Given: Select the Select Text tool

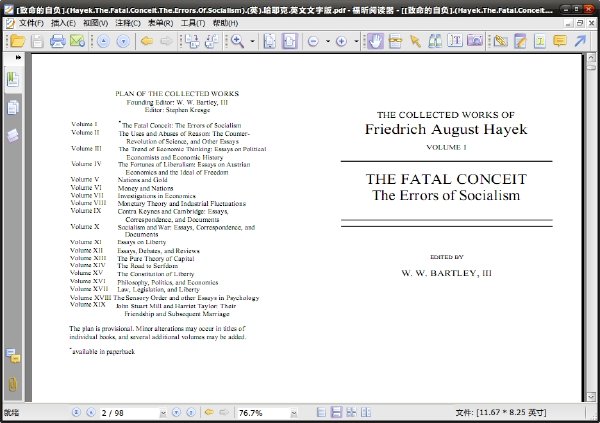Looking at the screenshot, I should 455,41.
